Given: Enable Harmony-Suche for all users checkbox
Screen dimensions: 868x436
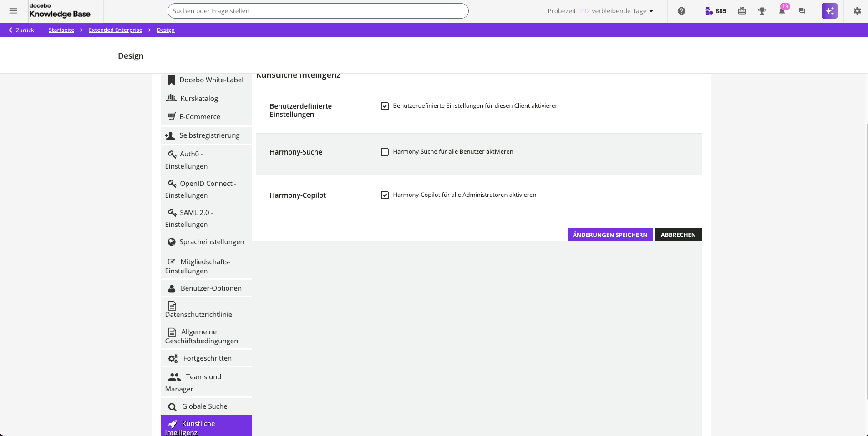Looking at the screenshot, I should [384, 152].
